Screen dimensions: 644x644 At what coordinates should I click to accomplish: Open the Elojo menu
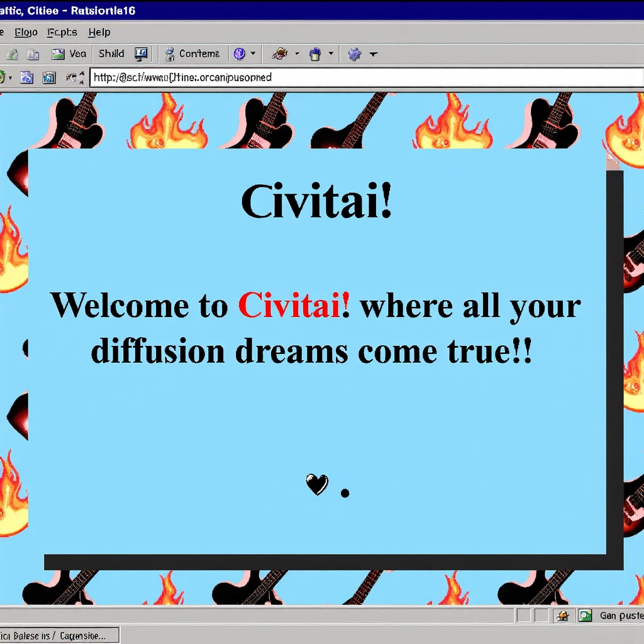click(x=26, y=32)
